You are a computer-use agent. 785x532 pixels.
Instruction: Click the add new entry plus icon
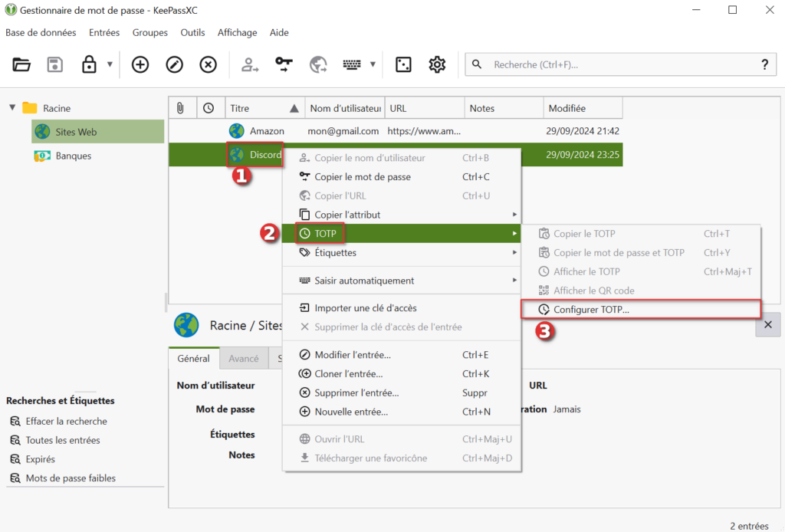[x=140, y=65]
